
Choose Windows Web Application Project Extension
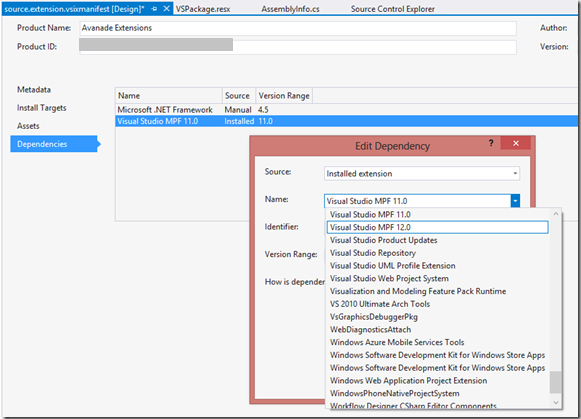pyautogui.click(x=438, y=380)
